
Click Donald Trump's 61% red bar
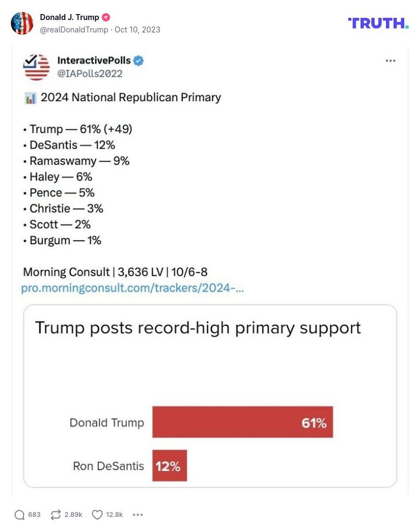click(x=242, y=422)
